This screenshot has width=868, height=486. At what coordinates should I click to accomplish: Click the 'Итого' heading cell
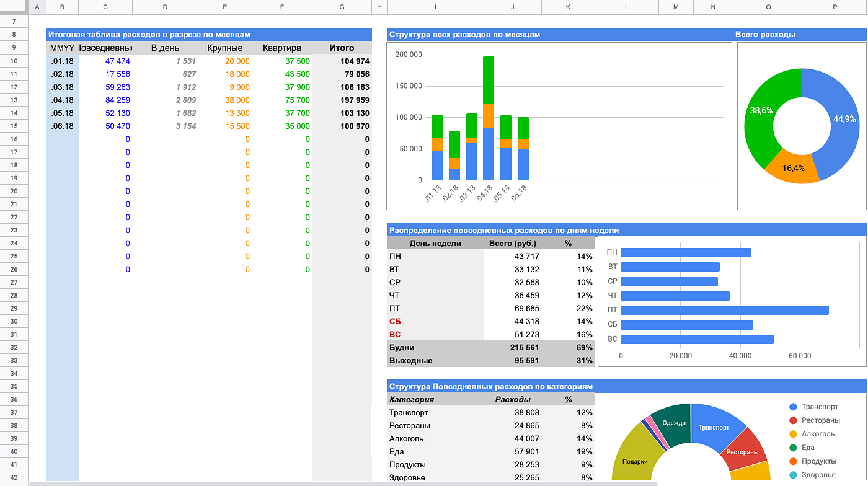pos(342,48)
